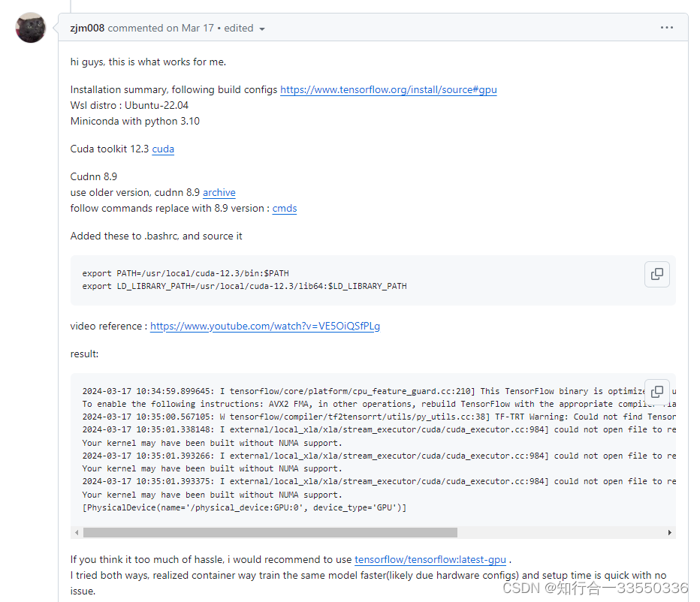Click the right scroll arrow of the output block
This screenshot has width=700, height=602.
(x=669, y=531)
